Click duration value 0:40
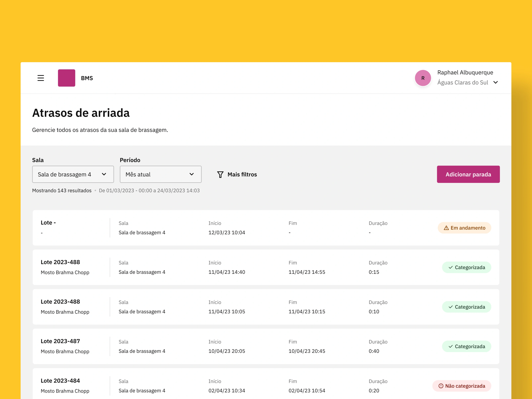Viewport: 532px width, 399px height. coord(374,351)
